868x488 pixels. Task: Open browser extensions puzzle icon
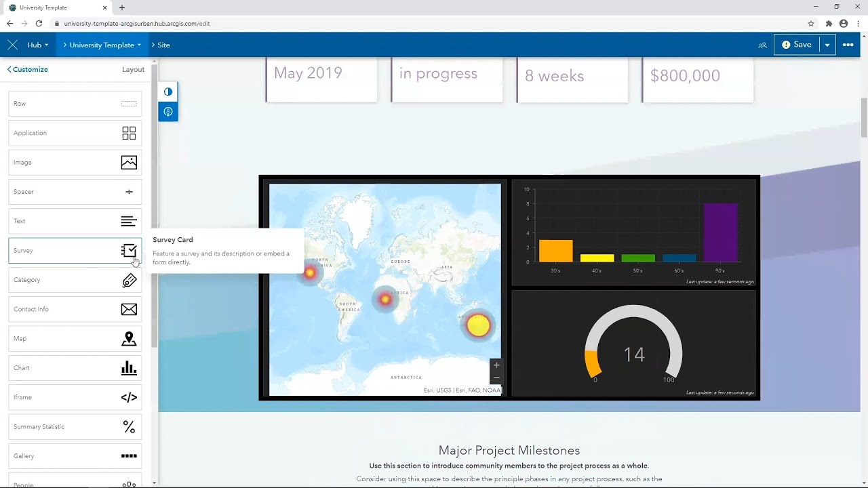pos(829,23)
